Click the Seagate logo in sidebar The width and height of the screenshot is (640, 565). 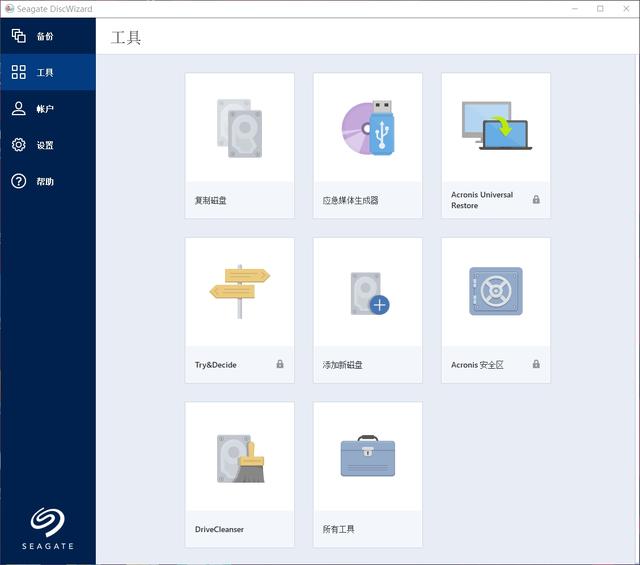tap(48, 529)
